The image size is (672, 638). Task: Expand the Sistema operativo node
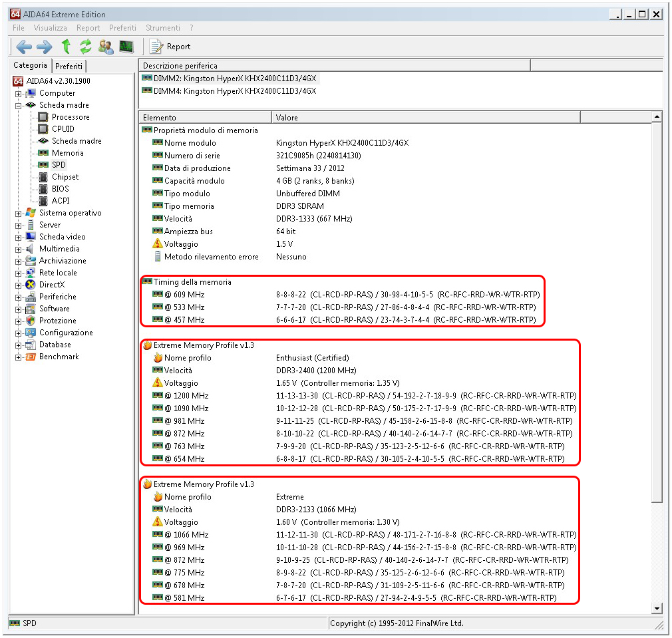tap(18, 214)
